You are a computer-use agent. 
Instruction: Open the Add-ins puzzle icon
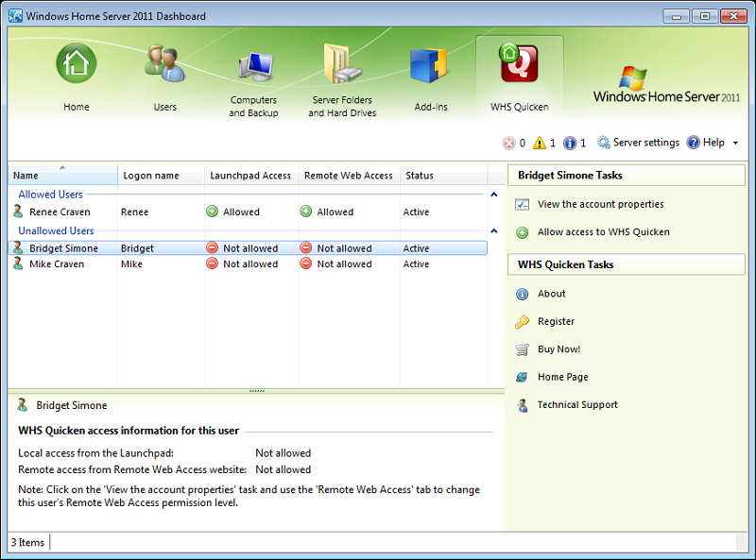(429, 65)
